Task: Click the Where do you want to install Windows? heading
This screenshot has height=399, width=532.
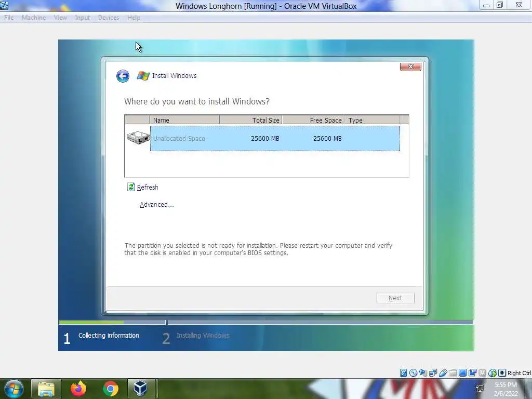Action: 197,101
